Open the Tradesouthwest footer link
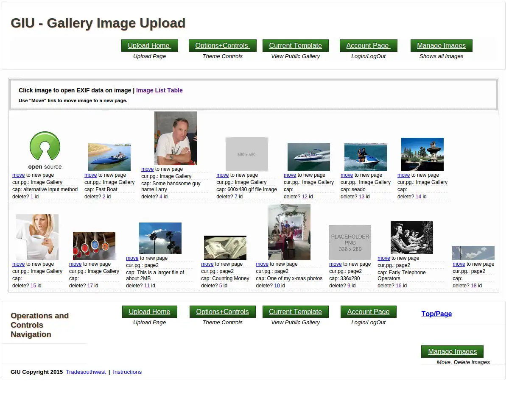Screen dimensions: 509x420 tap(86, 372)
